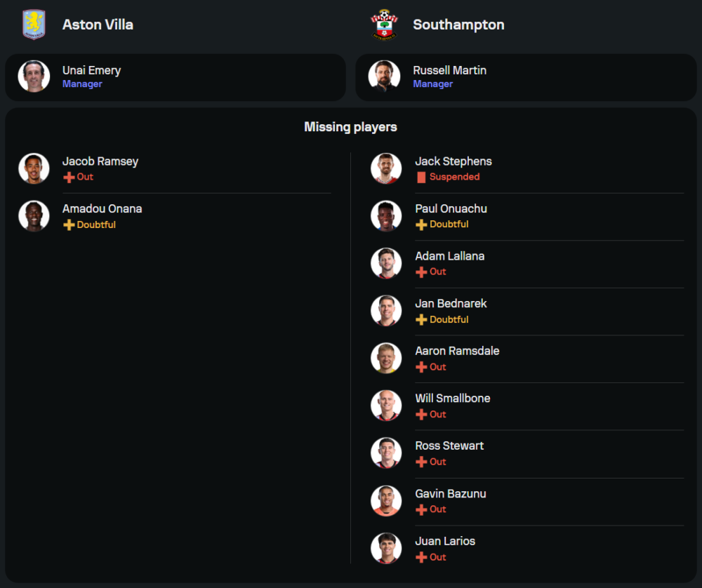The width and height of the screenshot is (702, 588).
Task: Click Aaron Ramsdale's red out icon
Action: click(421, 367)
